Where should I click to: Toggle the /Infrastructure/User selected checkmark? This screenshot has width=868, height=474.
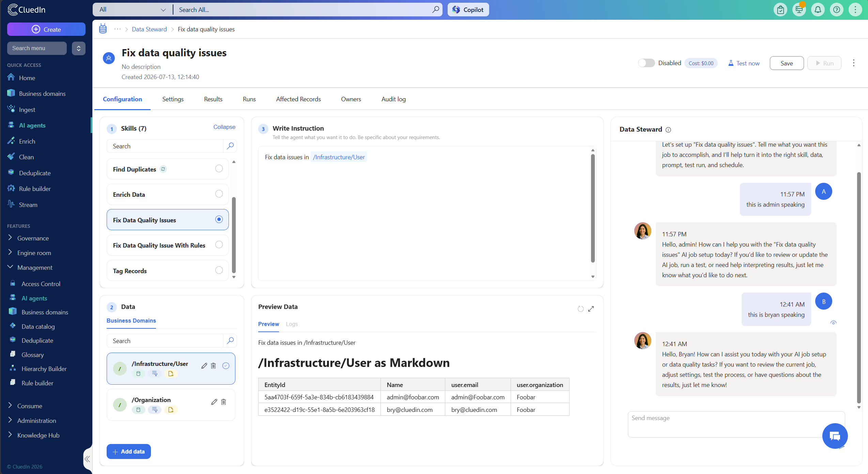(x=226, y=366)
